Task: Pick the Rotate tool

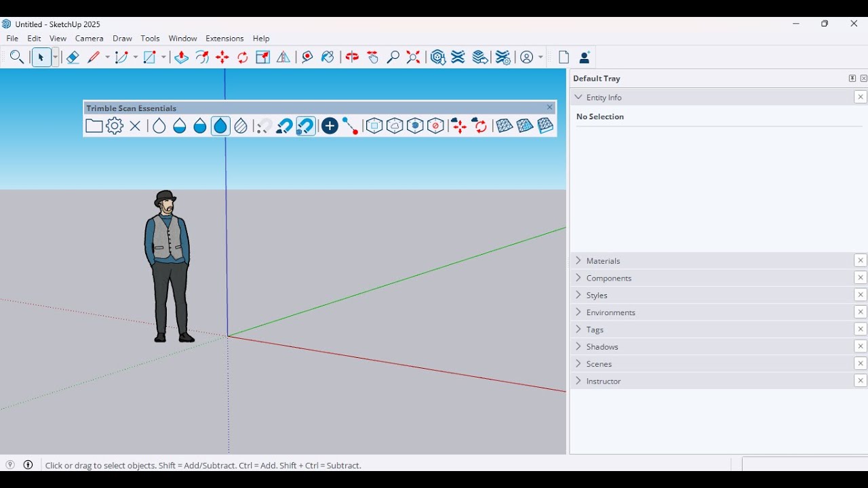Action: coord(243,58)
